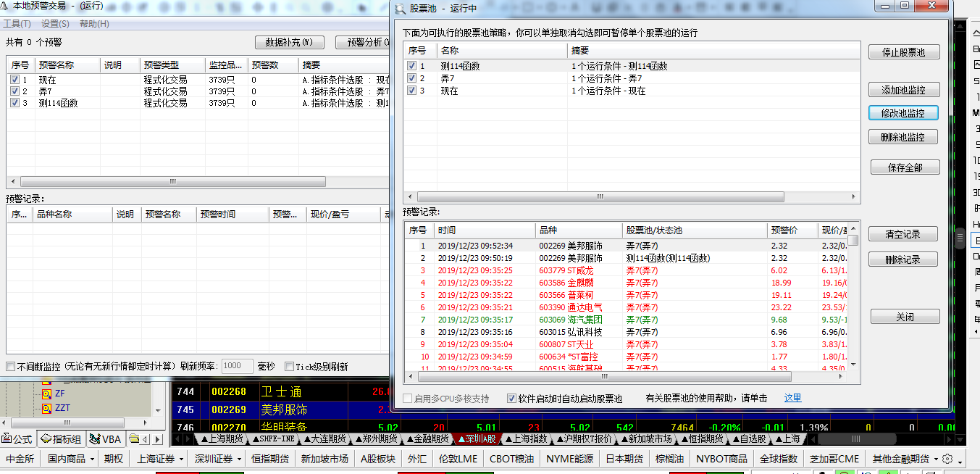Click the 公式 tab icon

pos(7,438)
